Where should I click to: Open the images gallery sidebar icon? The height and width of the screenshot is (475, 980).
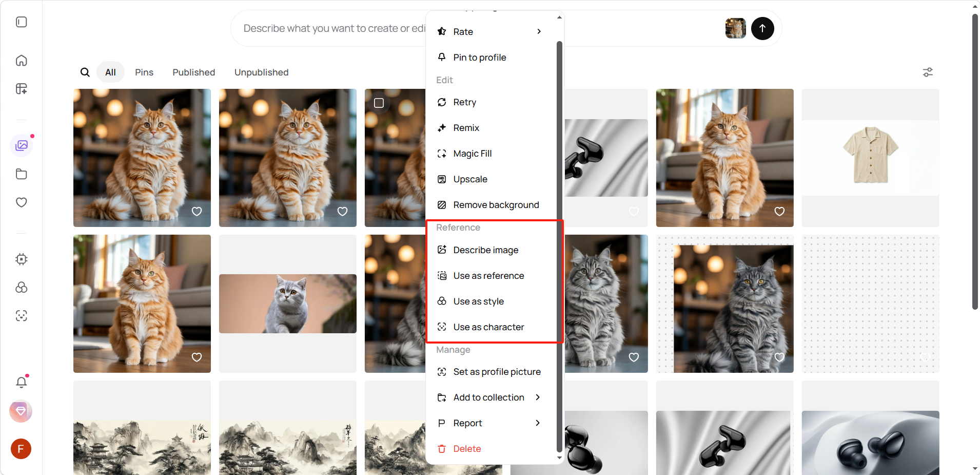[x=22, y=146]
